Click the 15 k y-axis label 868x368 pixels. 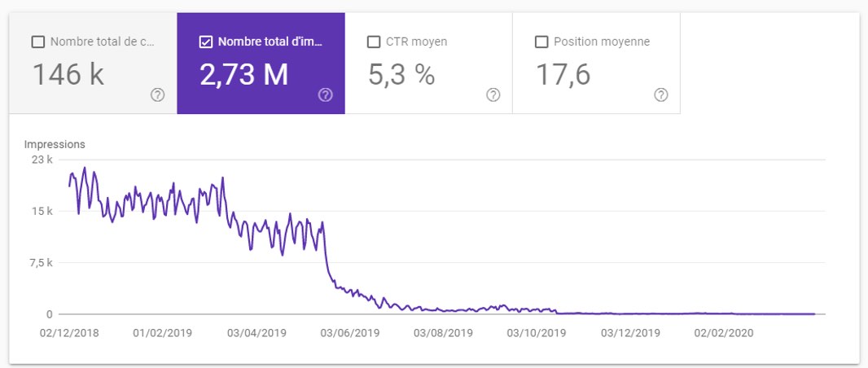[42, 212]
